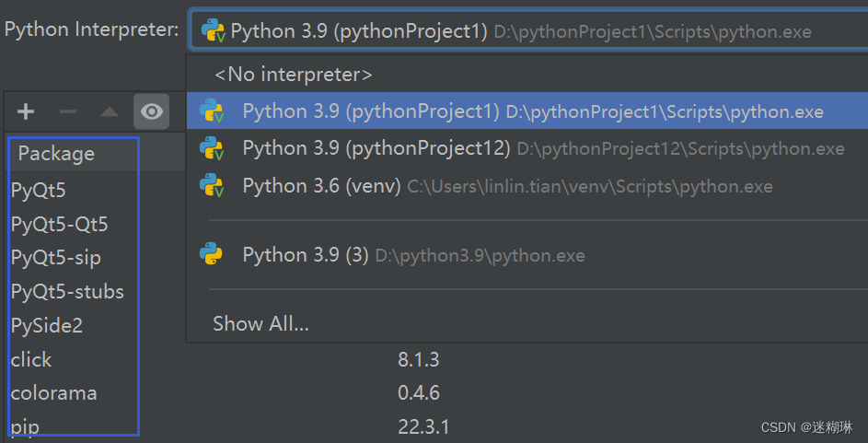Select the PyQt5-stubs package row
868x443 pixels.
pyautogui.click(x=67, y=292)
